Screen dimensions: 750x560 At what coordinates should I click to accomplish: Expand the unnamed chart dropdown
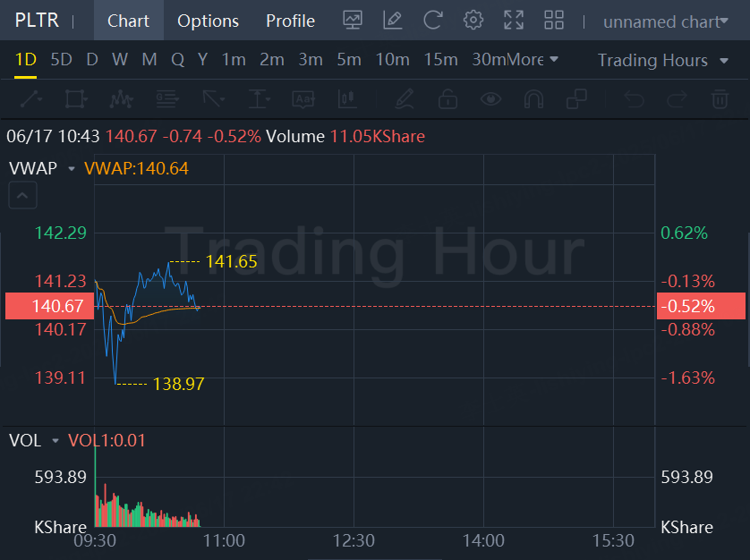665,21
